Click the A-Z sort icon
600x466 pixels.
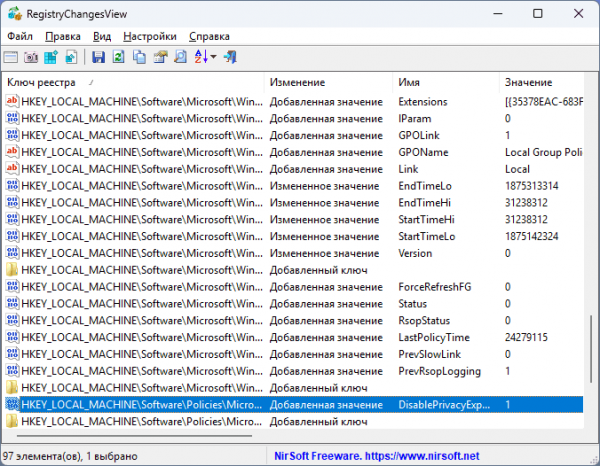(x=201, y=57)
